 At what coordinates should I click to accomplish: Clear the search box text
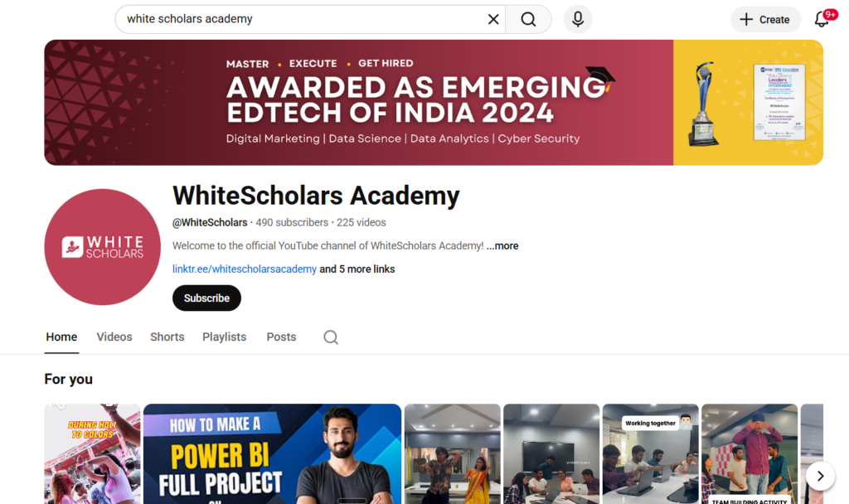[493, 20]
